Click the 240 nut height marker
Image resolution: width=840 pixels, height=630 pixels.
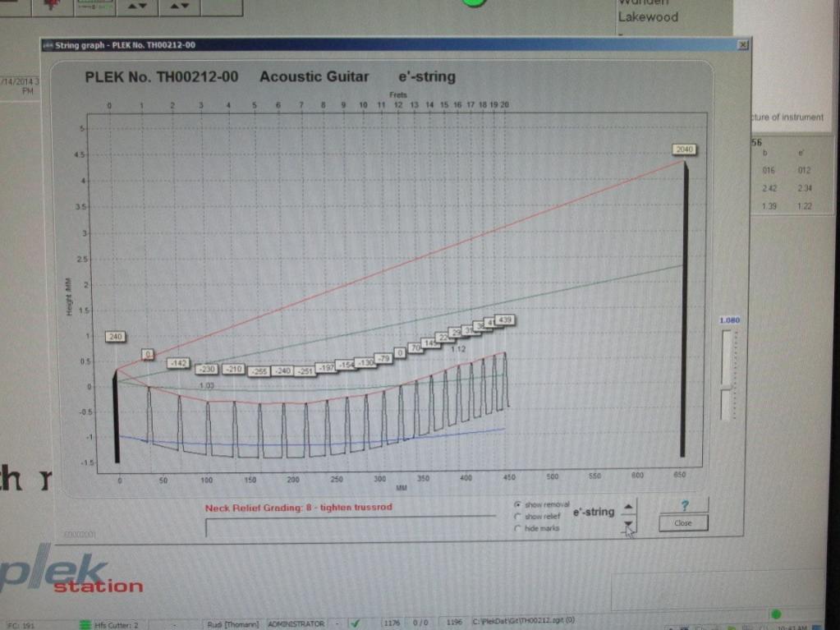click(115, 337)
